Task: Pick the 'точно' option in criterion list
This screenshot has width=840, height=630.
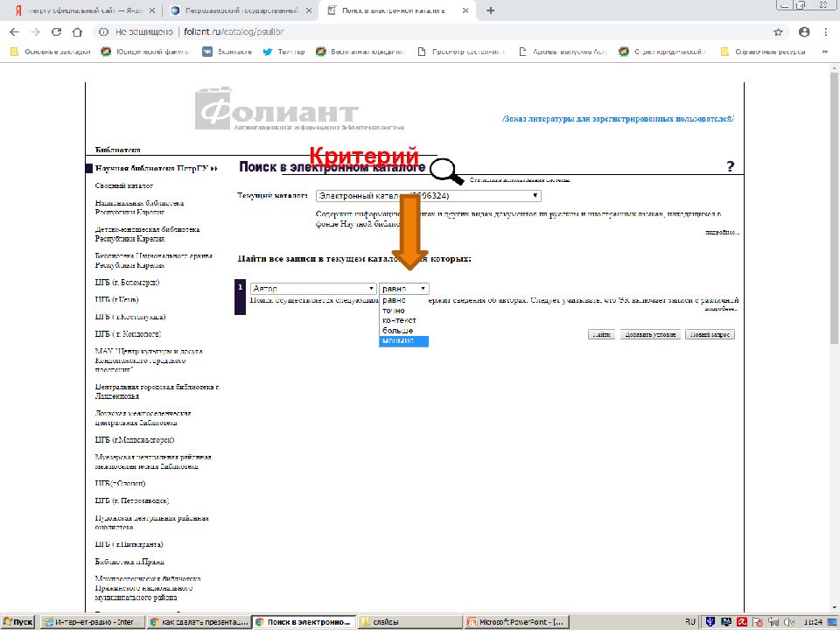Action: pyautogui.click(x=394, y=311)
